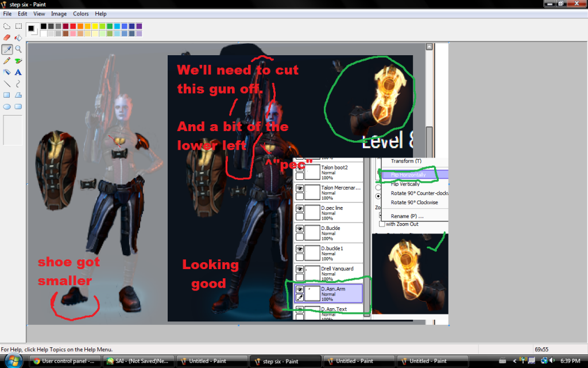Choose the Eraser tool
This screenshot has width=588, height=368.
click(x=7, y=37)
